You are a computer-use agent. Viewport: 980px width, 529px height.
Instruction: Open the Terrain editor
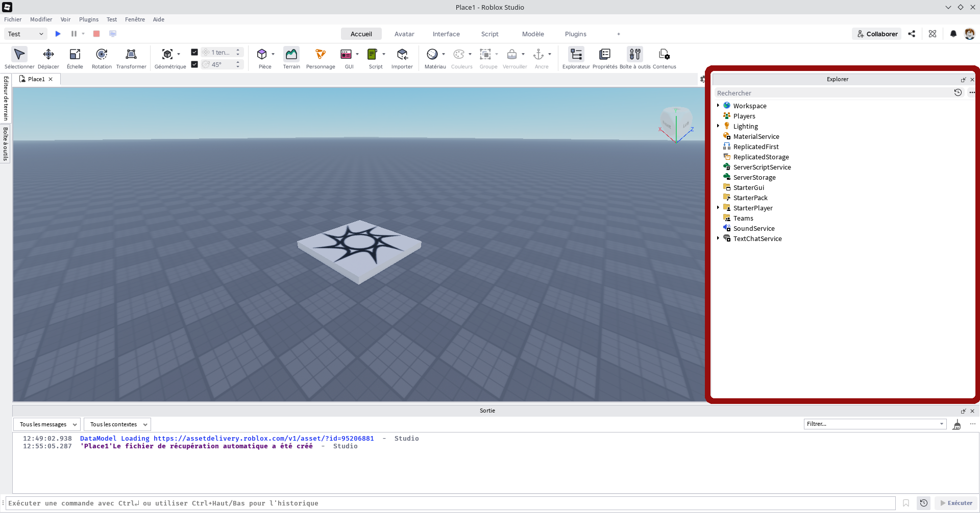[291, 57]
